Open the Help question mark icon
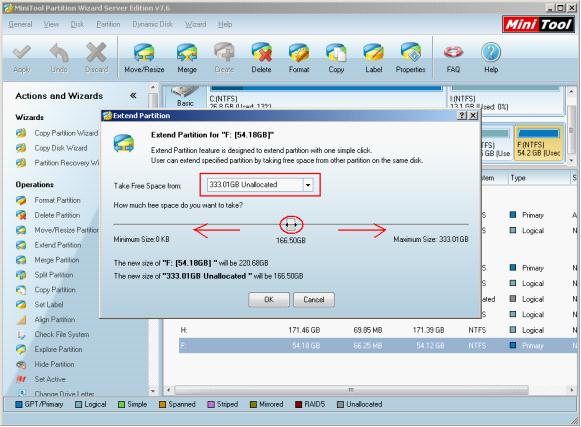 pyautogui.click(x=491, y=58)
